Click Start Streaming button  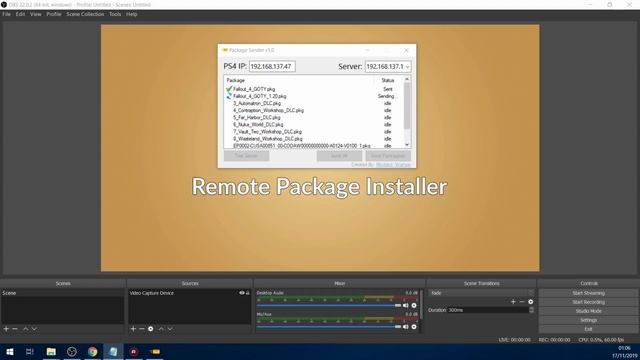tap(588, 293)
